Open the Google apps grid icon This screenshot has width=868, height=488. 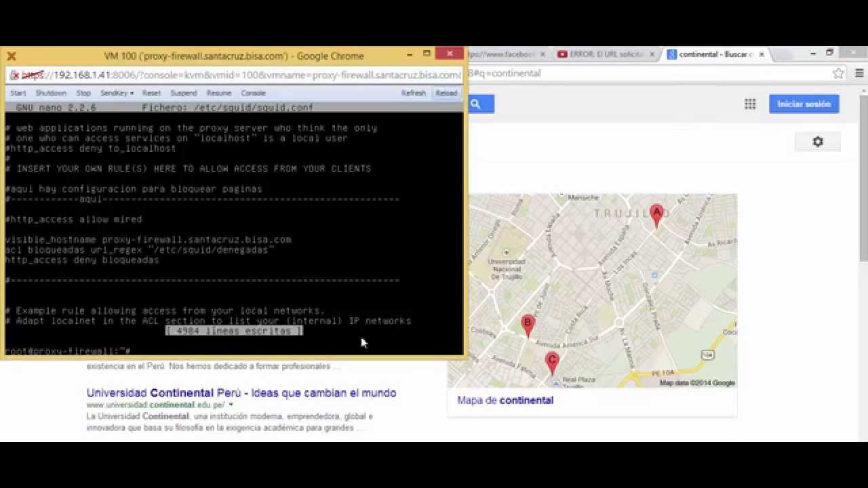coord(750,104)
